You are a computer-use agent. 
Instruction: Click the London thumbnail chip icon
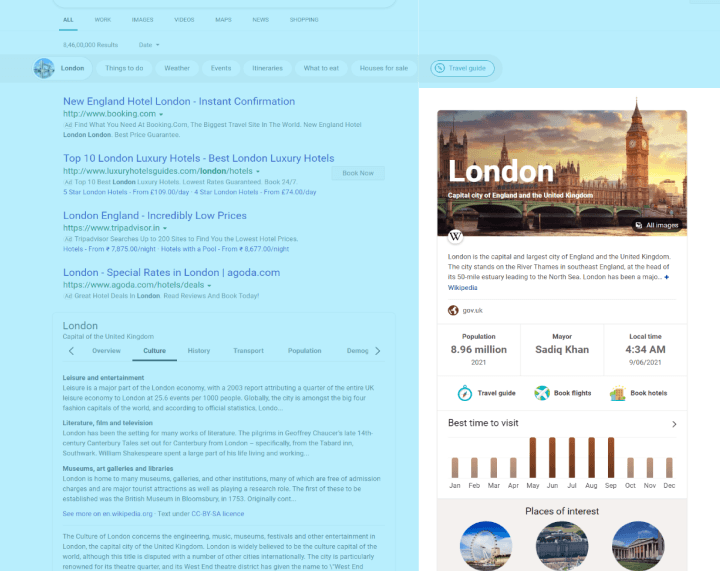coord(44,68)
